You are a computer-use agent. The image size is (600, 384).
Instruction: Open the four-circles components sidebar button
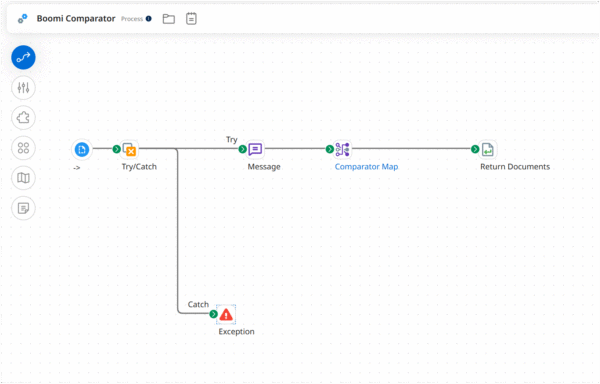[x=23, y=148]
